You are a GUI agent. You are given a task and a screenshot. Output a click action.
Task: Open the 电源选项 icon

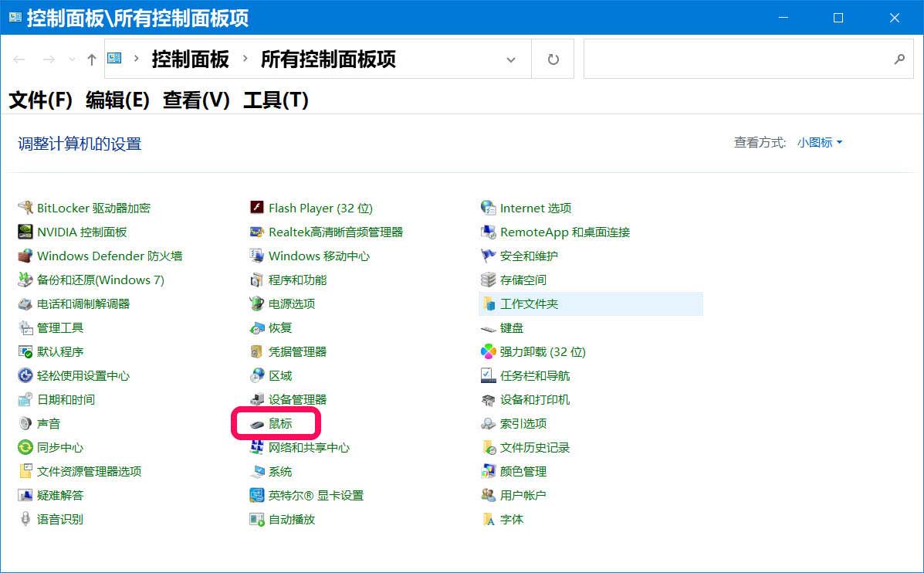tap(257, 303)
